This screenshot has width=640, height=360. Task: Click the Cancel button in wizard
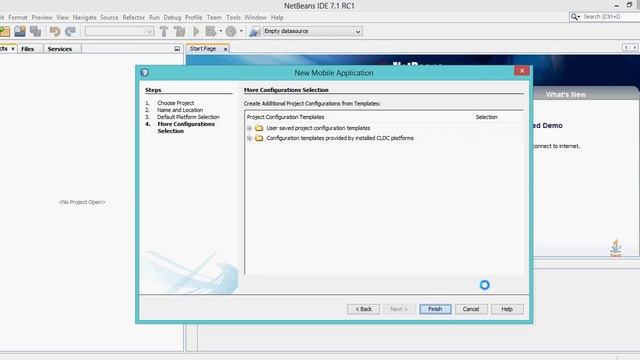pyautogui.click(x=471, y=309)
